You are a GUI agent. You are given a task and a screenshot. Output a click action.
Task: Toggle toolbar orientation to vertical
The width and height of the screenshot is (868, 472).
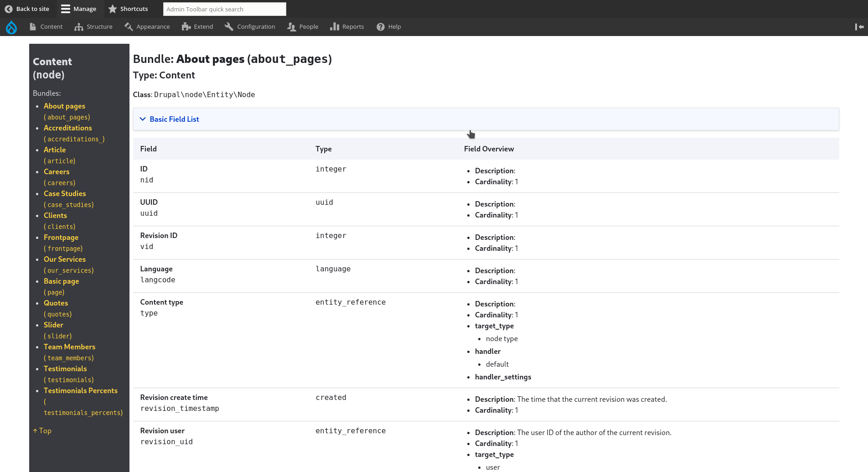[x=859, y=27]
